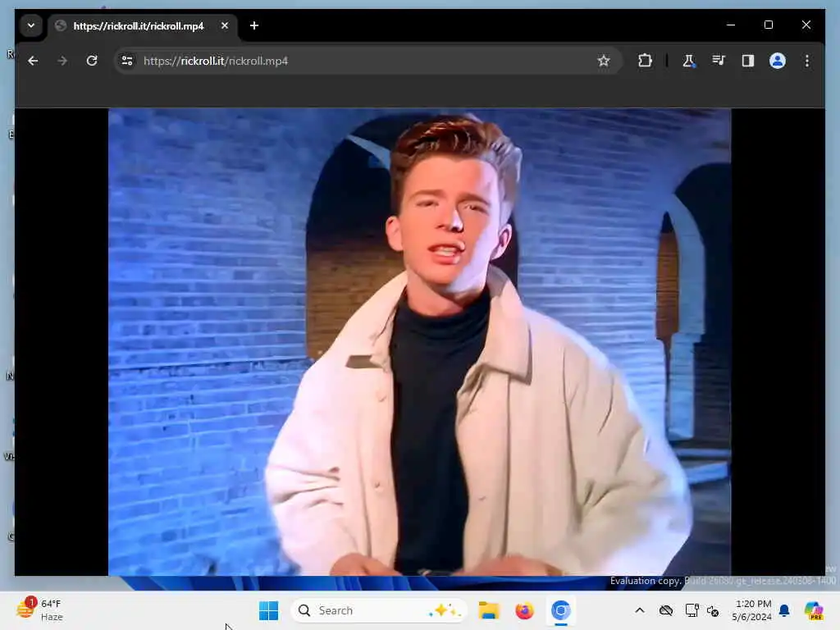Open the Extensions puzzle icon
Viewport: 840px width, 630px height.
click(645, 61)
